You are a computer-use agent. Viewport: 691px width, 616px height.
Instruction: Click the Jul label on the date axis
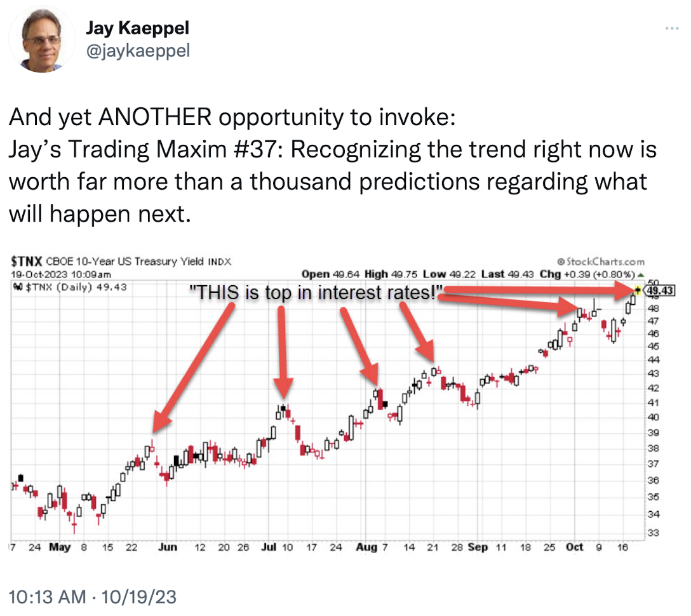coord(269,547)
